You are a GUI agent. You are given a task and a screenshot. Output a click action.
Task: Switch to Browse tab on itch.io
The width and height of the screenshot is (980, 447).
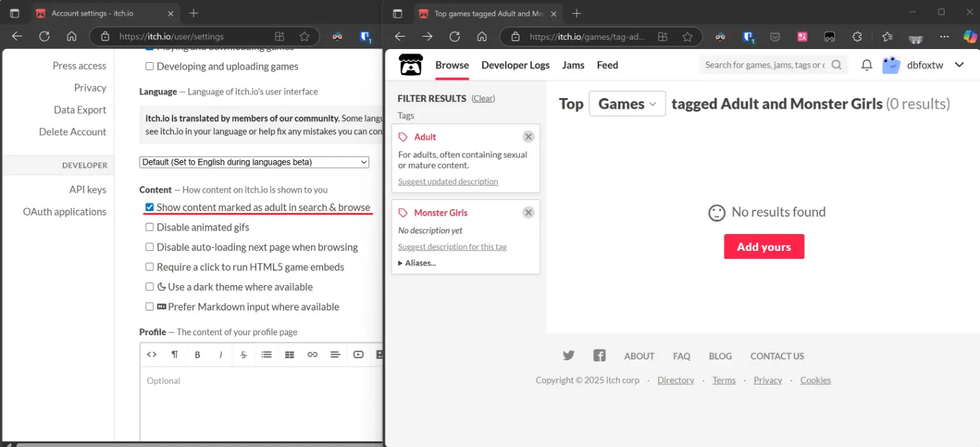pos(452,65)
